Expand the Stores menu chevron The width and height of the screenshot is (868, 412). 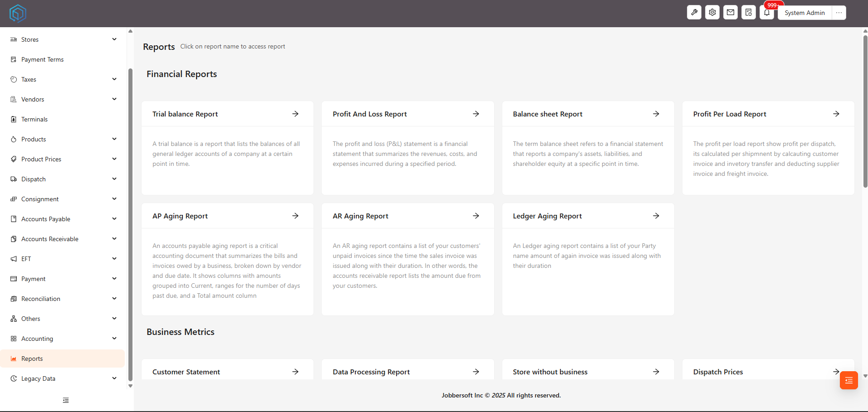[x=114, y=39]
